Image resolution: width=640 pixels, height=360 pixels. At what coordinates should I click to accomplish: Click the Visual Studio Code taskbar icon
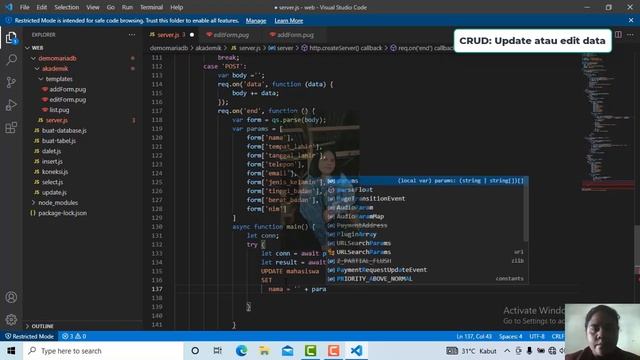click(356, 351)
